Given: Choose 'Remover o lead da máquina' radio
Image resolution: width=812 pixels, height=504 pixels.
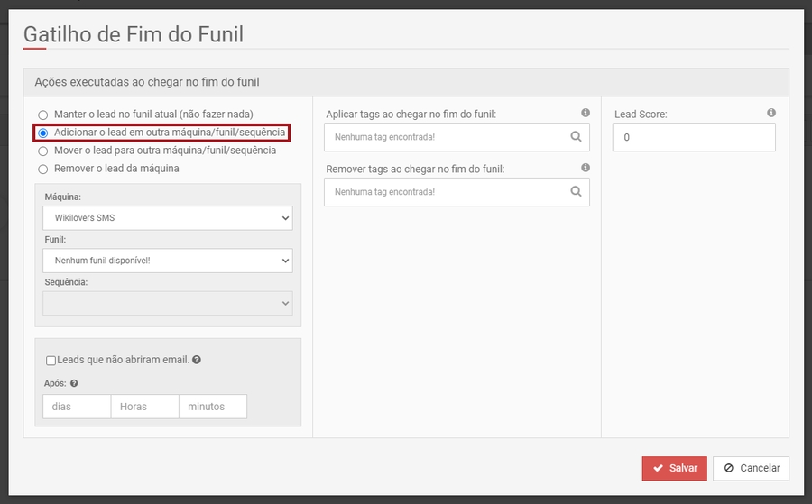Looking at the screenshot, I should [42, 169].
